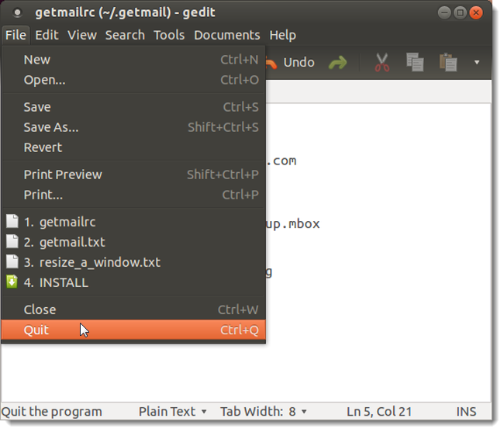The width and height of the screenshot is (504, 432).
Task: Click Print Preview menu entry
Action: click(63, 175)
